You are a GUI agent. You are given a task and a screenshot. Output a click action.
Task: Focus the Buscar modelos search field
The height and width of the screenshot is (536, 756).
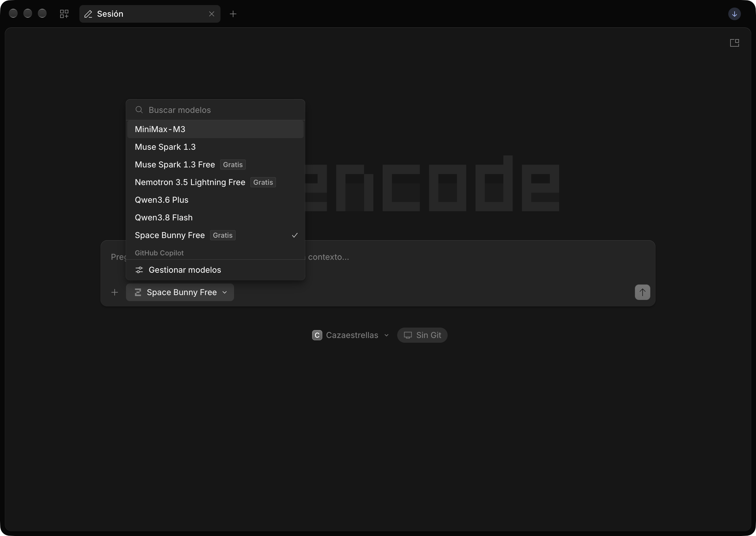point(215,110)
